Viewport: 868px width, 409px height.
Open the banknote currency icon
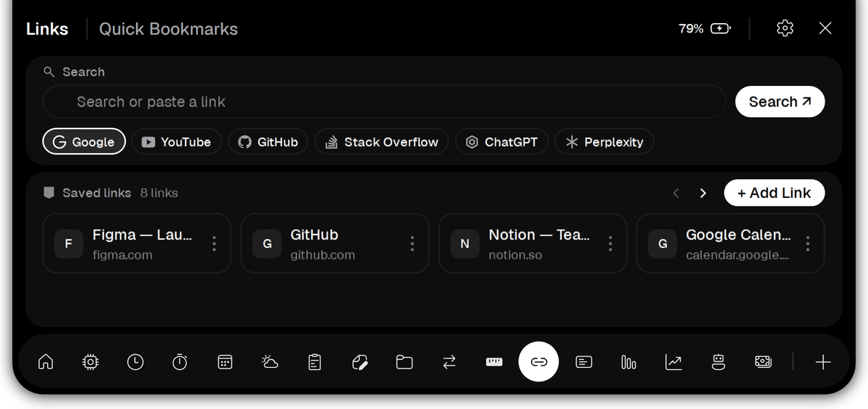[x=763, y=362]
